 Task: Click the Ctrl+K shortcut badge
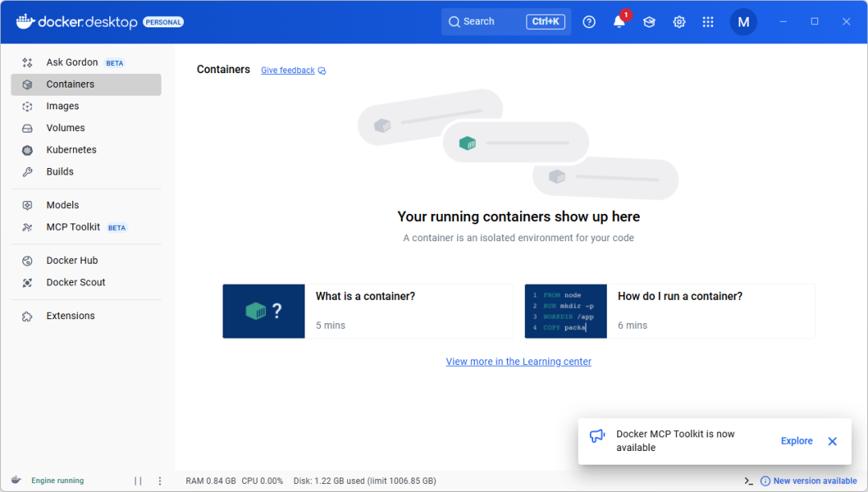click(545, 22)
